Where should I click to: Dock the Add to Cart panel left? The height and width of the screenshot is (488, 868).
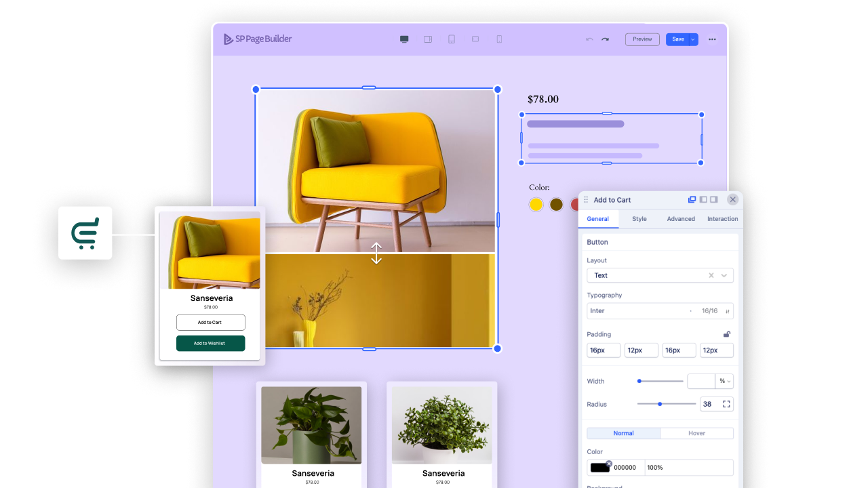point(703,200)
